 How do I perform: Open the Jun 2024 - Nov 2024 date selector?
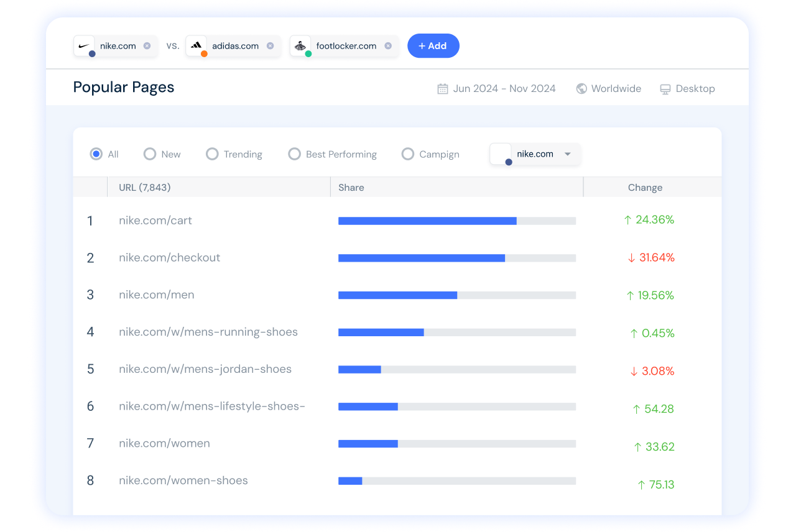click(504, 89)
